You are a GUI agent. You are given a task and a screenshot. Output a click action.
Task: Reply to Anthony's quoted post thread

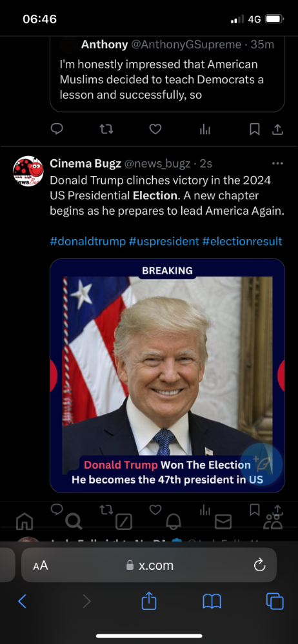coord(57,130)
